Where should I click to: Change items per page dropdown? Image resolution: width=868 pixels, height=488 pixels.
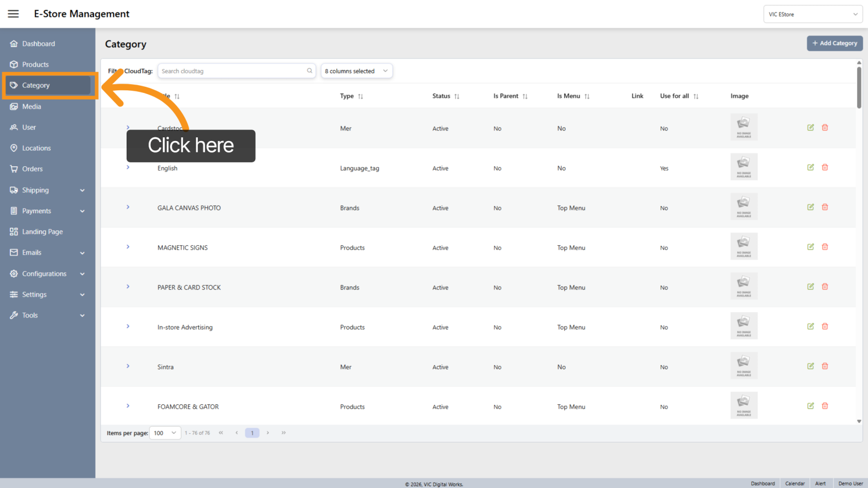pos(165,433)
